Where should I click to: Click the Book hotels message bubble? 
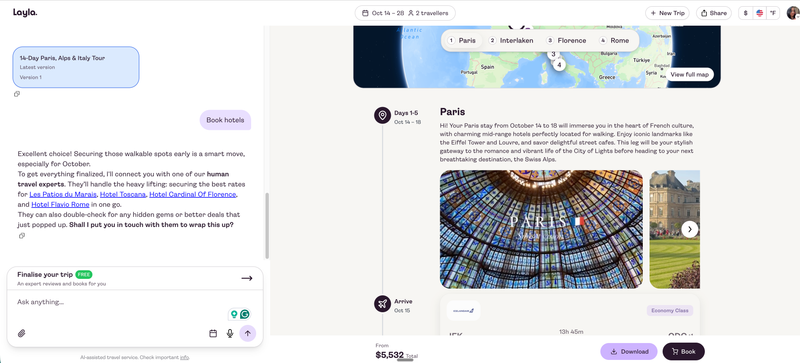pyautogui.click(x=225, y=120)
